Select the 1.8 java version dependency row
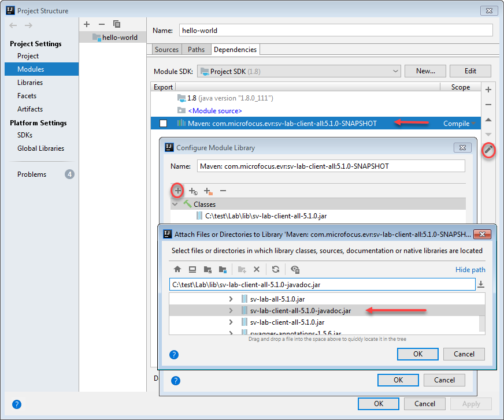This screenshot has width=504, height=420. [316, 98]
